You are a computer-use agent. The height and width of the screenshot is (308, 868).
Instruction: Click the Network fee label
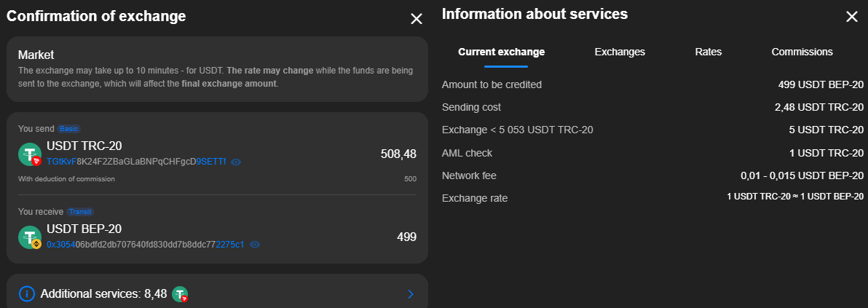469,175
